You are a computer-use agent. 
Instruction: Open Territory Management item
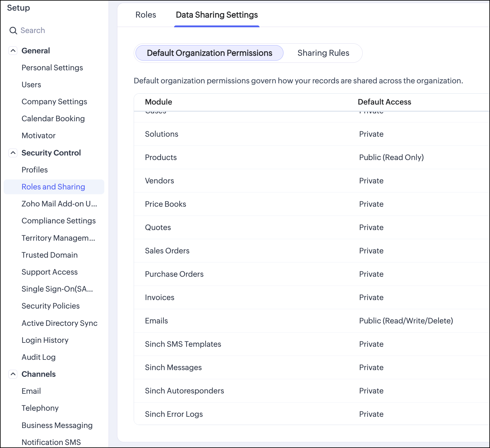(x=58, y=238)
